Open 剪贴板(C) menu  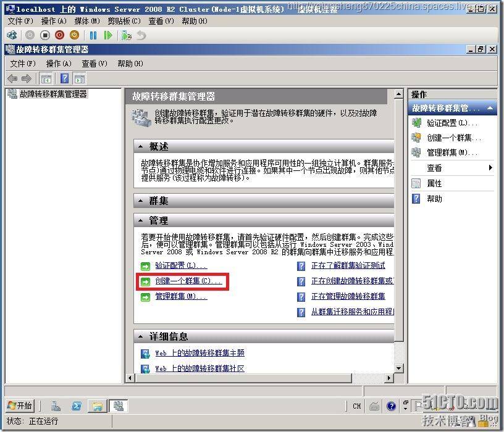click(124, 21)
